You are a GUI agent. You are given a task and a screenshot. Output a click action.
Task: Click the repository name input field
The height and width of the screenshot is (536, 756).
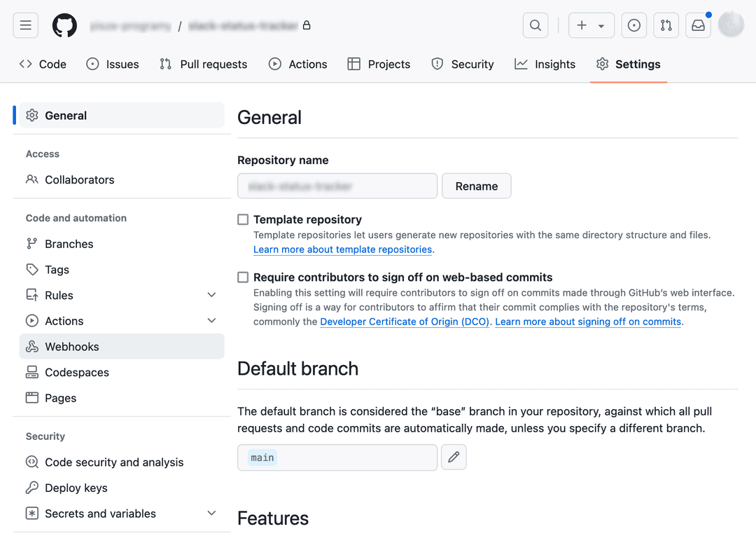(x=337, y=186)
